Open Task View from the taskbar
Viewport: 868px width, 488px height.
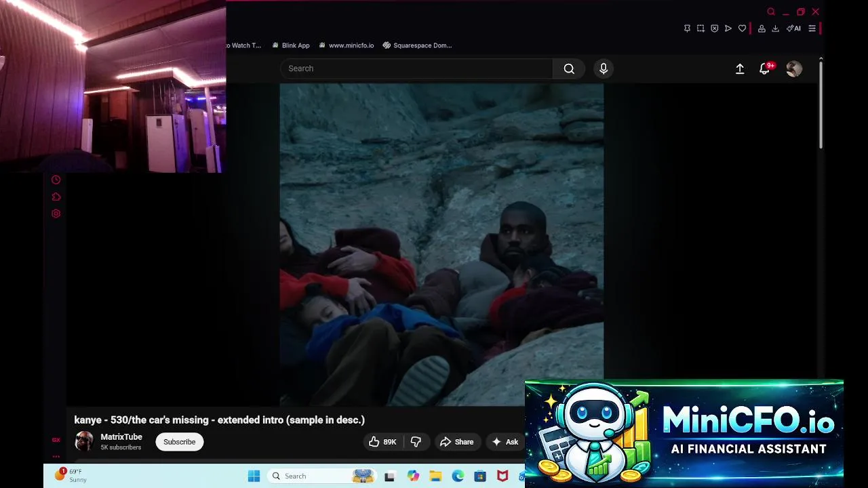[x=389, y=476]
